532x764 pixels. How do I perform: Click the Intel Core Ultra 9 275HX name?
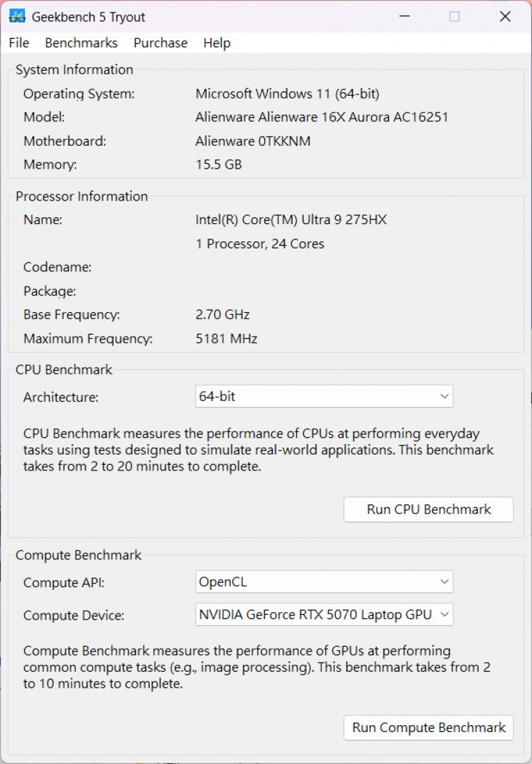coord(291,220)
